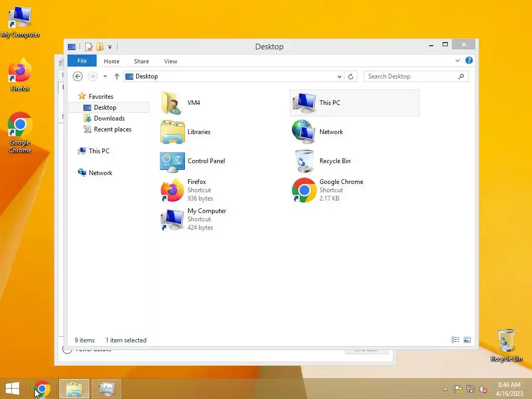The height and width of the screenshot is (399, 532).
Task: Minimize the Desktop Explorer window
Action: [x=431, y=45]
